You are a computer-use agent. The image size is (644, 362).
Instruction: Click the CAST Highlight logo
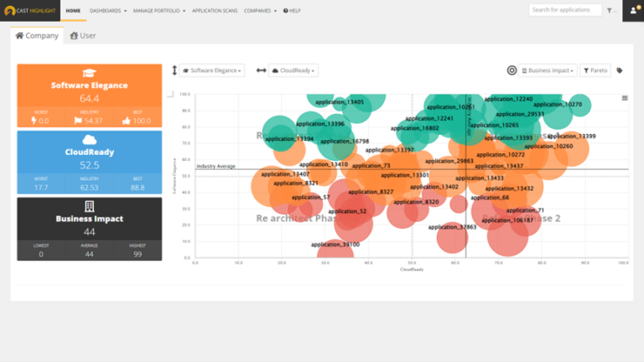click(30, 11)
